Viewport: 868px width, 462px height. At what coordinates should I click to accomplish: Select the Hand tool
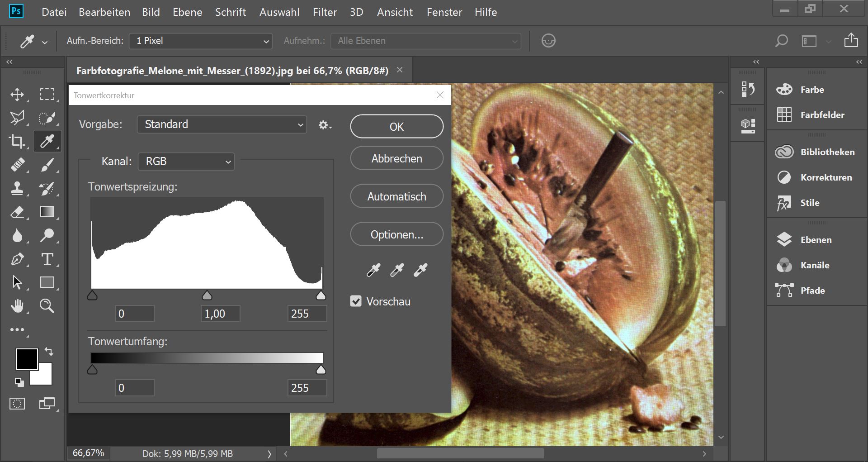click(x=17, y=306)
